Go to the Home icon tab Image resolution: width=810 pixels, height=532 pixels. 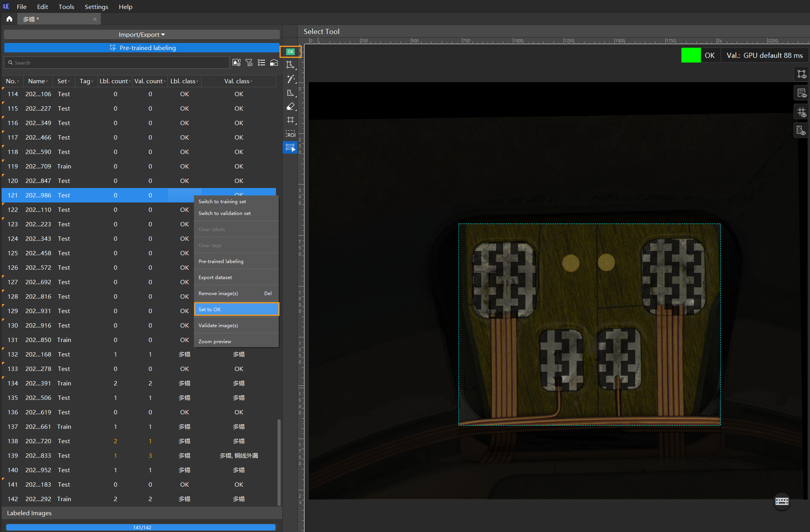[9, 19]
